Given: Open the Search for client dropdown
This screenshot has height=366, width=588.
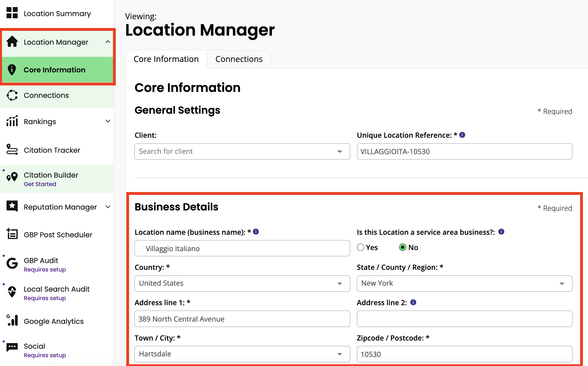Looking at the screenshot, I should pyautogui.click(x=242, y=152).
